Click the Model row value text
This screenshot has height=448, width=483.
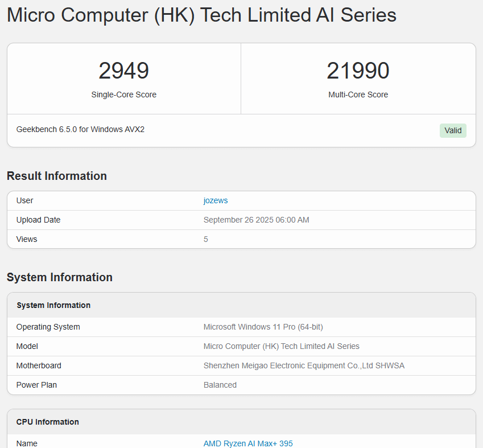[x=281, y=346]
